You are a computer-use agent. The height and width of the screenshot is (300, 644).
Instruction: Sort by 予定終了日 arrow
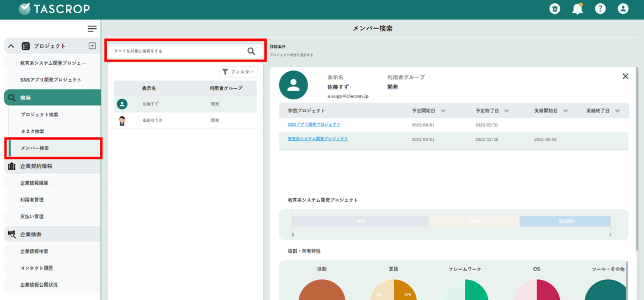point(507,111)
